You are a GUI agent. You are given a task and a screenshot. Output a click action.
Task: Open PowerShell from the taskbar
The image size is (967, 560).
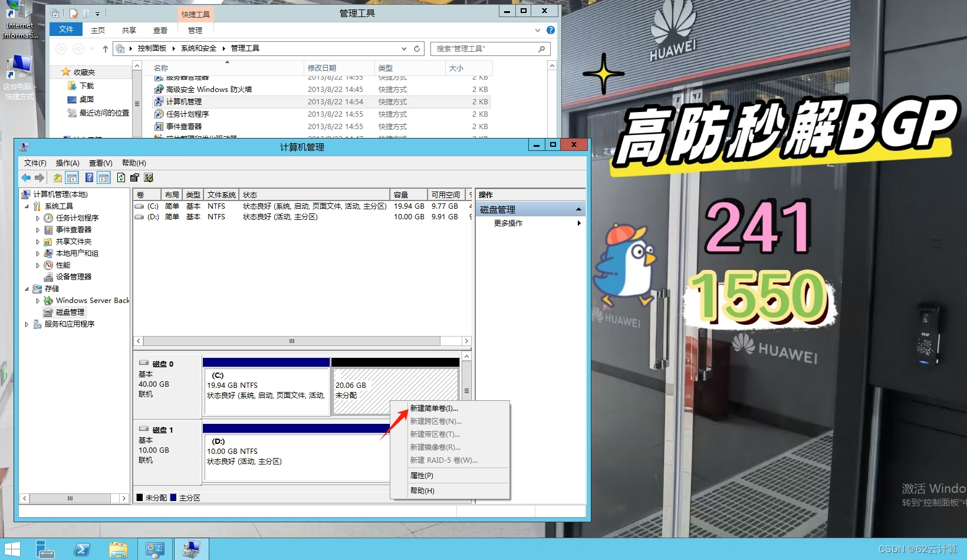(82, 549)
